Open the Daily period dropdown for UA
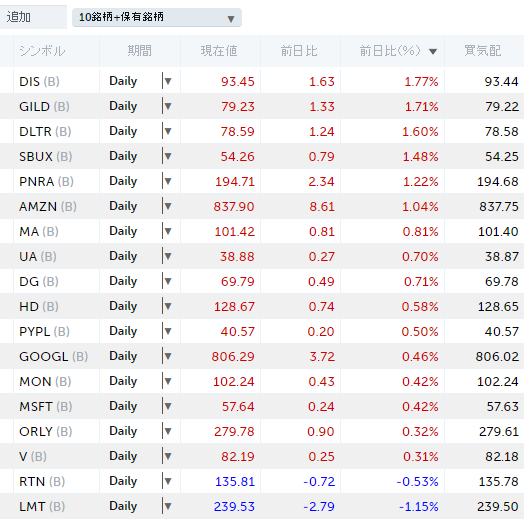The image size is (524, 519). (x=140, y=256)
